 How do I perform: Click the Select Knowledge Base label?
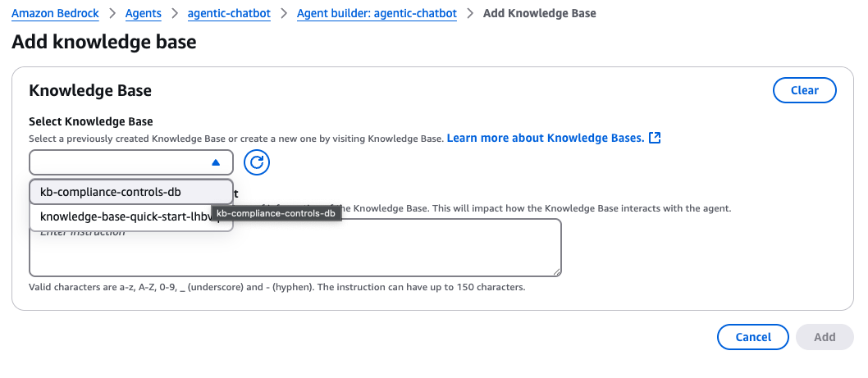tap(91, 121)
